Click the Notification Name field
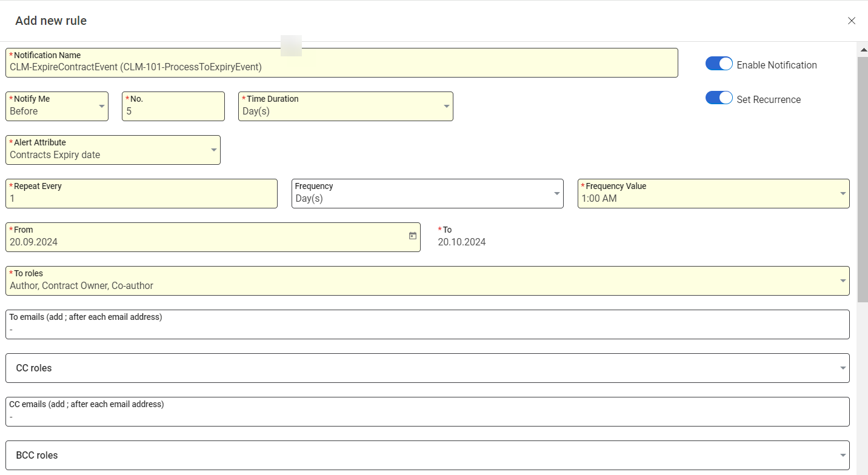868x475 pixels. (x=341, y=67)
